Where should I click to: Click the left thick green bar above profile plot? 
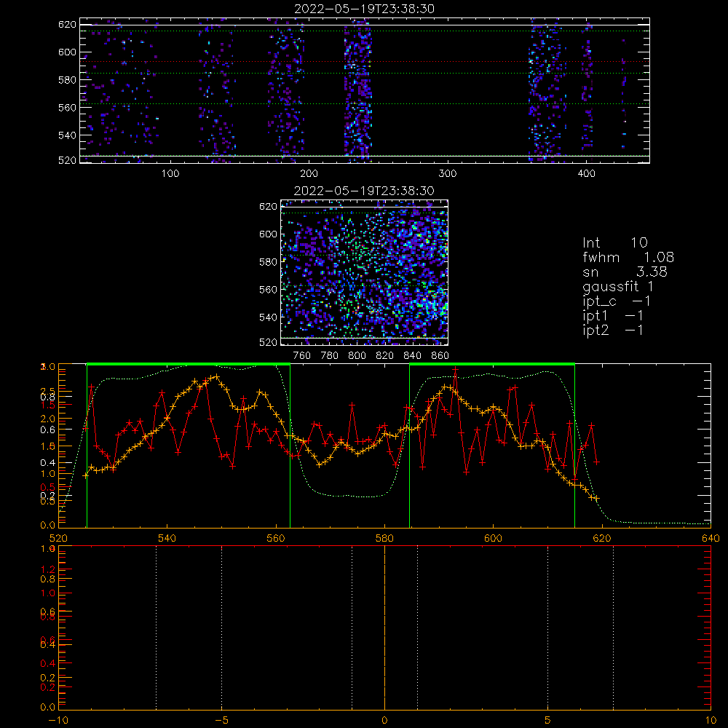click(x=189, y=364)
